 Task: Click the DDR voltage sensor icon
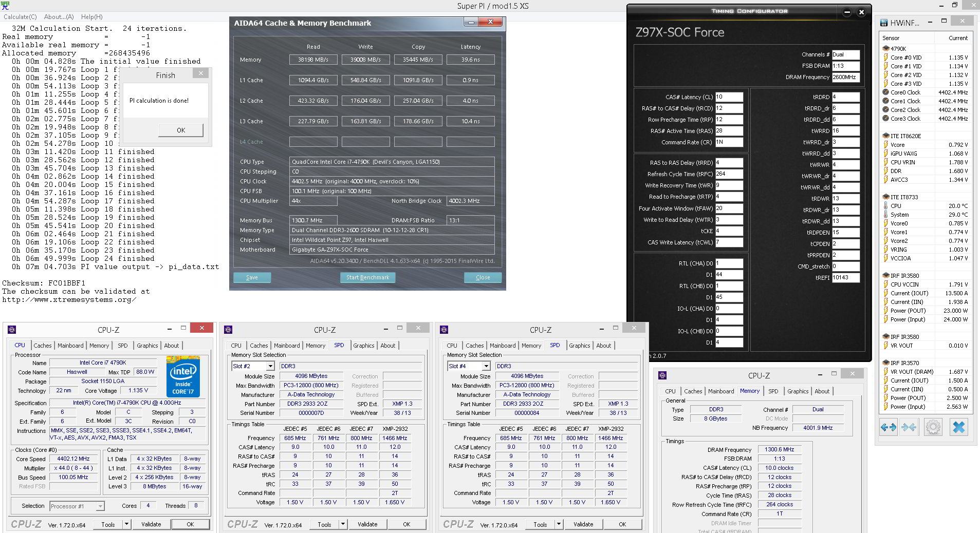click(886, 171)
